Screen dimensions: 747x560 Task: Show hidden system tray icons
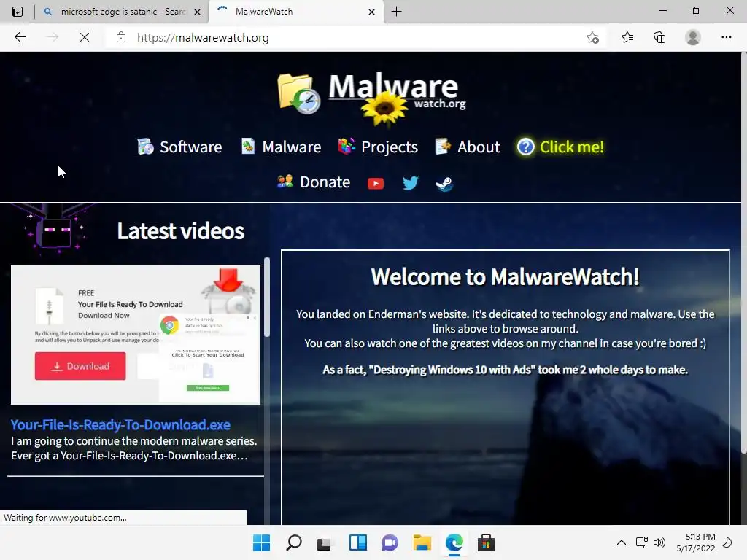tap(622, 542)
